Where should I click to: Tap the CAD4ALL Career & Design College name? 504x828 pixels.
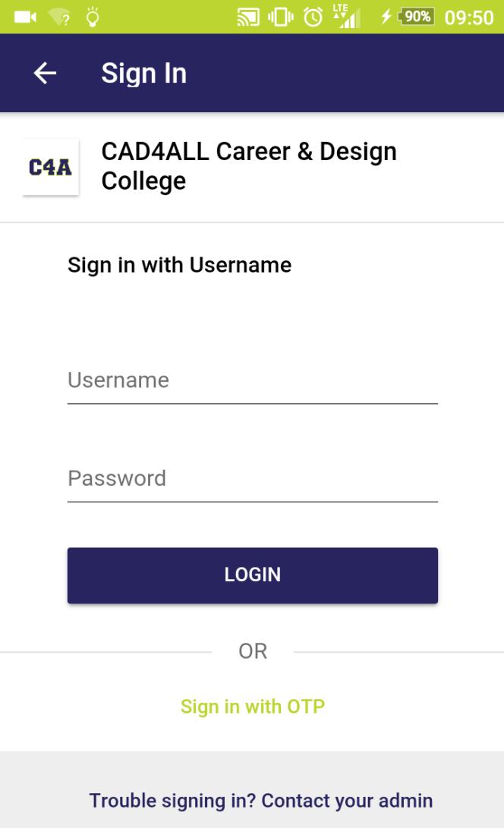point(249,165)
